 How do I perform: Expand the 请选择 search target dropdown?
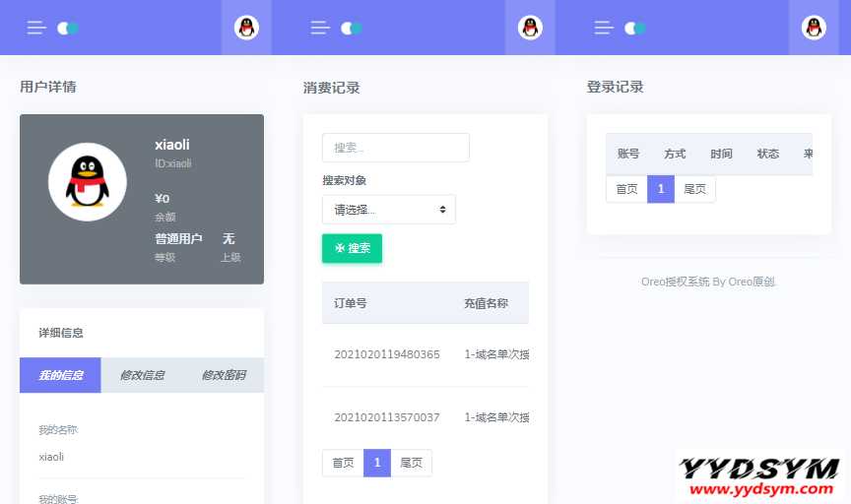tap(388, 210)
